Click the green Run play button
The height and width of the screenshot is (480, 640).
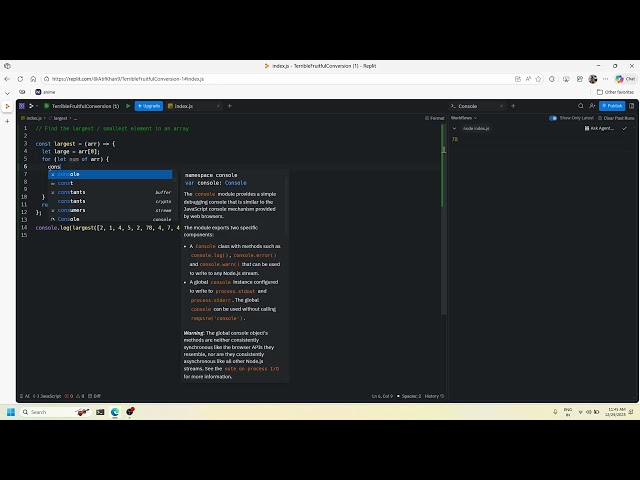(x=128, y=106)
